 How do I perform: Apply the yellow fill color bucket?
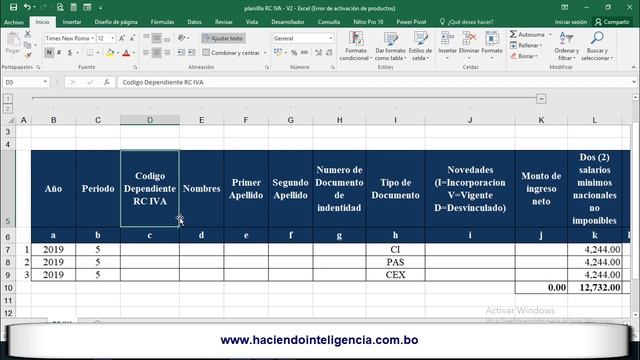click(x=109, y=53)
